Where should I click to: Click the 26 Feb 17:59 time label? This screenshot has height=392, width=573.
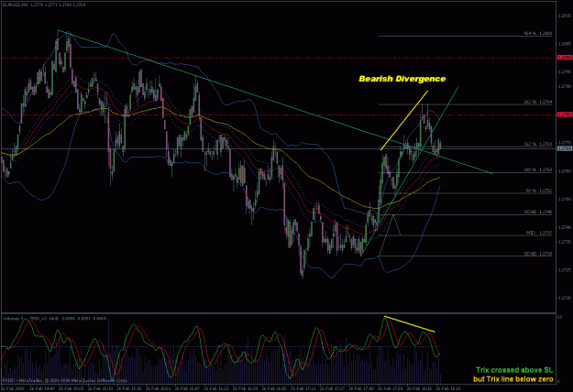pos(389,389)
